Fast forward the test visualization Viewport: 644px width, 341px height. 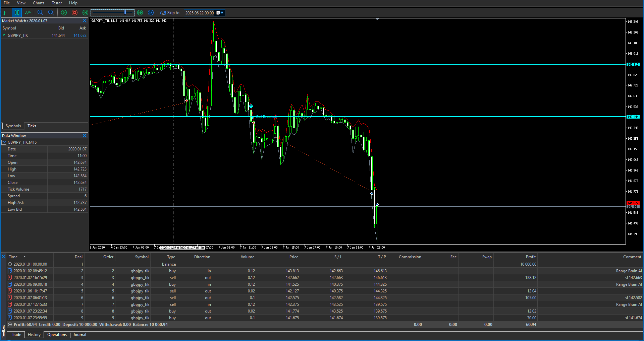click(140, 13)
